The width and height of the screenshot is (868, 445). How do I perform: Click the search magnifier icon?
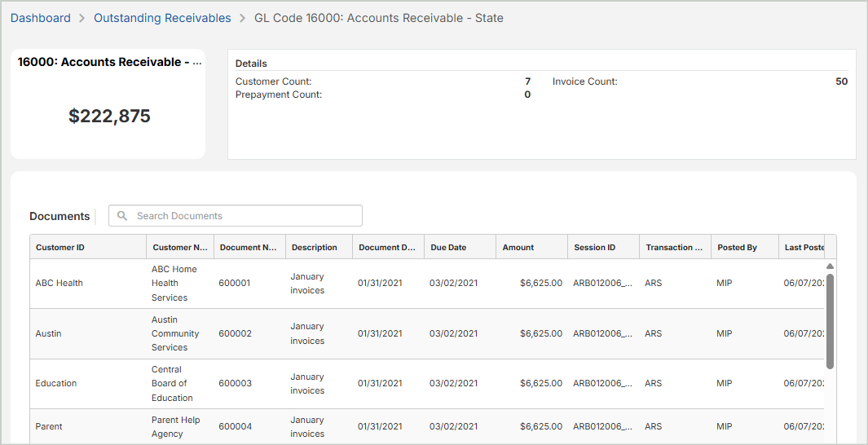(122, 216)
